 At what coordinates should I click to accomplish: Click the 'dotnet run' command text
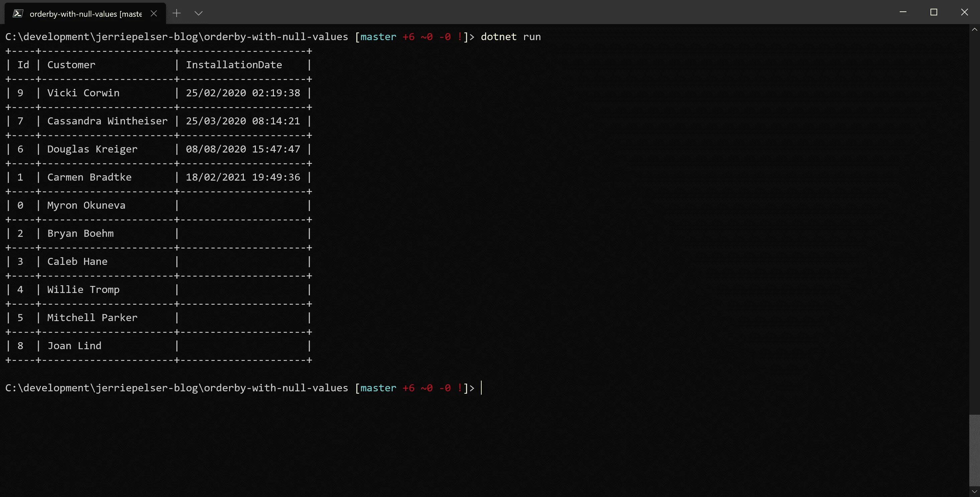pos(510,37)
